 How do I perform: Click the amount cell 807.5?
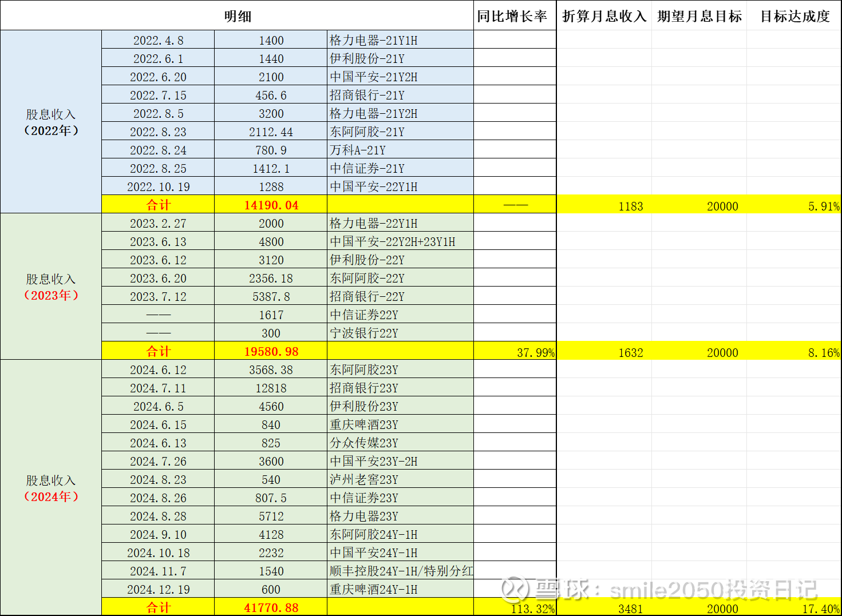pos(271,498)
